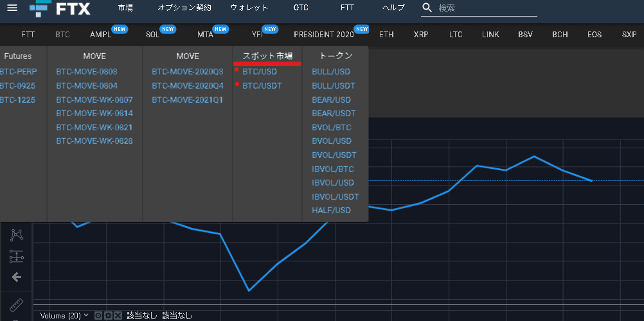The image size is (644, 321).
Task: Open the BVOL/USD token
Action: point(332,141)
